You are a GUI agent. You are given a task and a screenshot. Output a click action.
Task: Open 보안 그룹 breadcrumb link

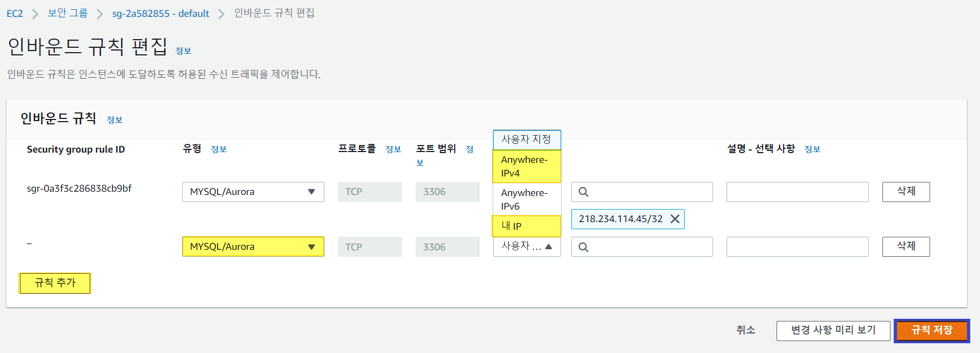coord(67,14)
